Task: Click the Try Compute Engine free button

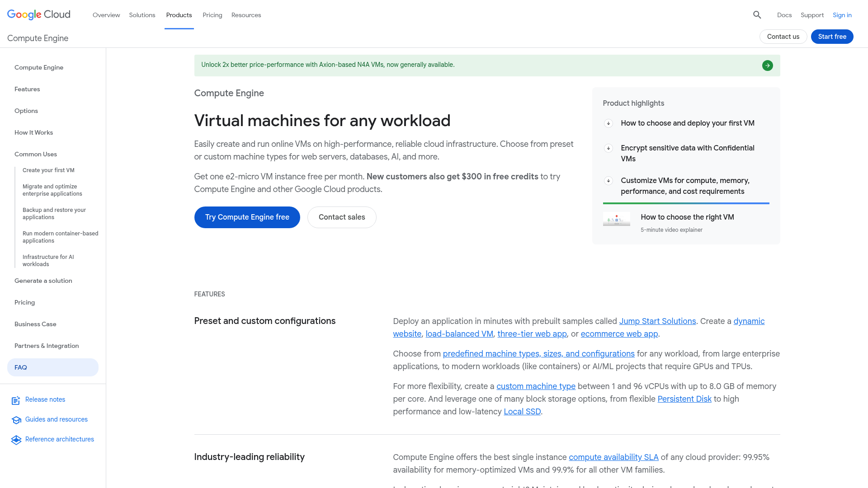Action: (x=247, y=217)
